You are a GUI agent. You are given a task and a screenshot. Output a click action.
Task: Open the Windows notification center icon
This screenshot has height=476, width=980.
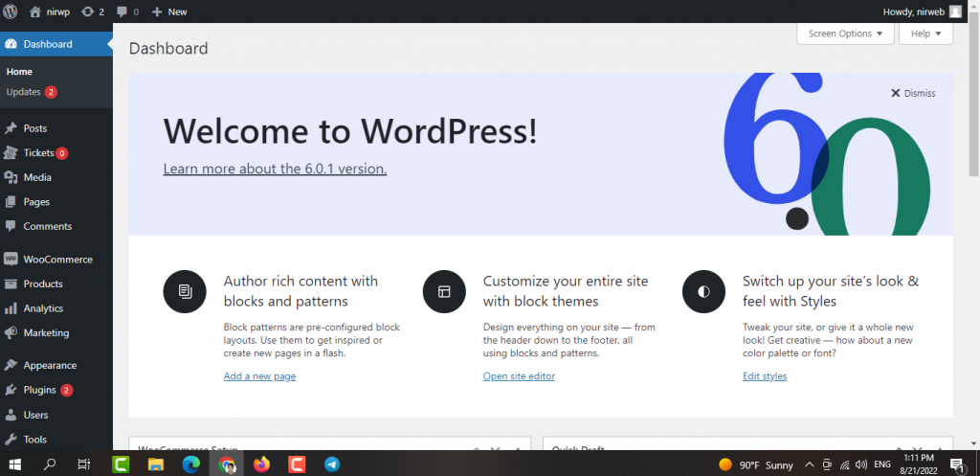click(x=958, y=465)
